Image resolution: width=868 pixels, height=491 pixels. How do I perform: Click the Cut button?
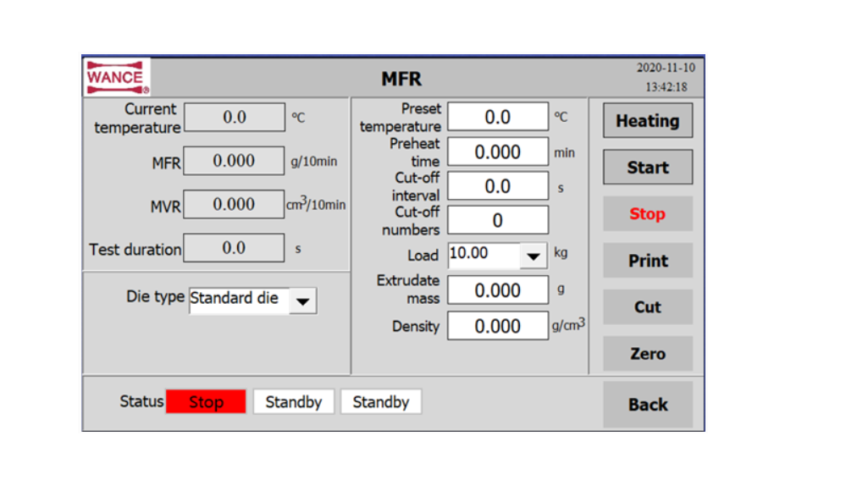pyautogui.click(x=648, y=307)
